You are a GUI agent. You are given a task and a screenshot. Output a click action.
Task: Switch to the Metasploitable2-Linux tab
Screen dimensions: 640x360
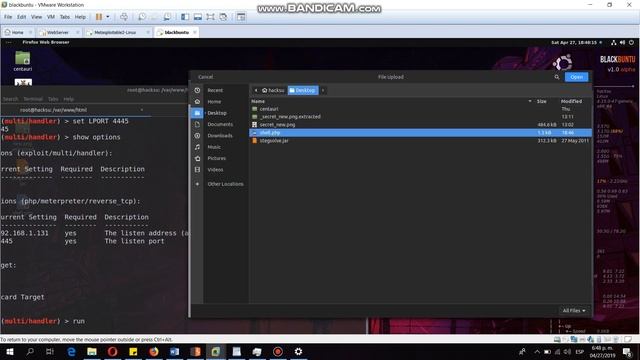pyautogui.click(x=115, y=32)
